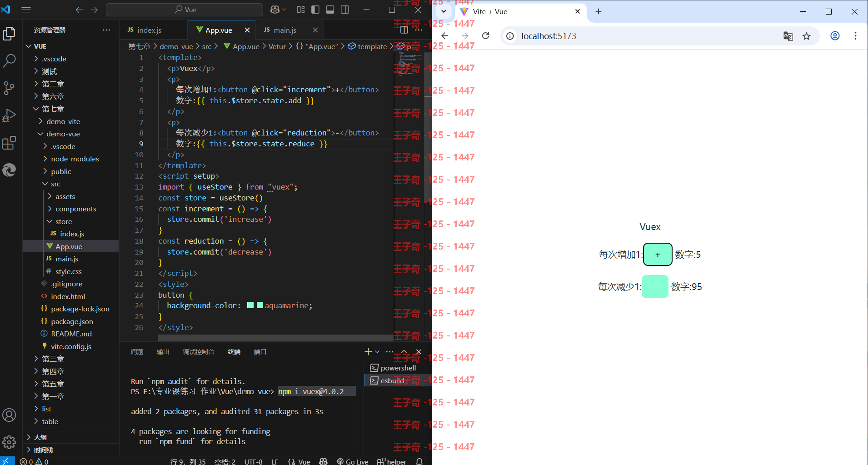
Task: Switch to the index.js editor tab
Action: (x=150, y=30)
